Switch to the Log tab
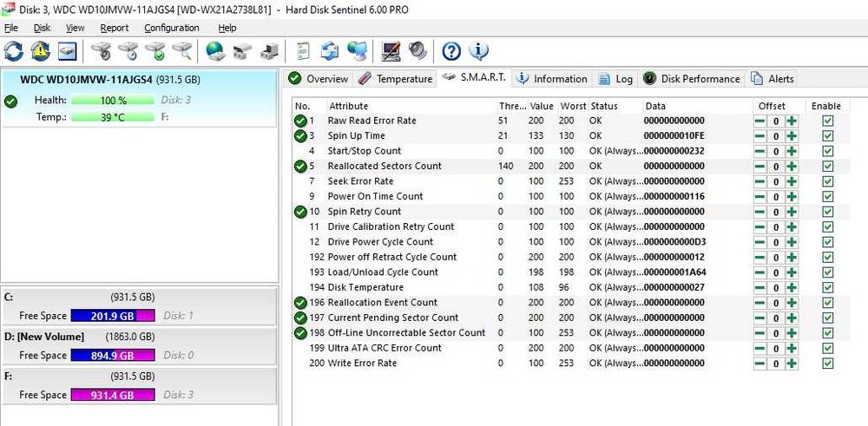 coord(615,79)
